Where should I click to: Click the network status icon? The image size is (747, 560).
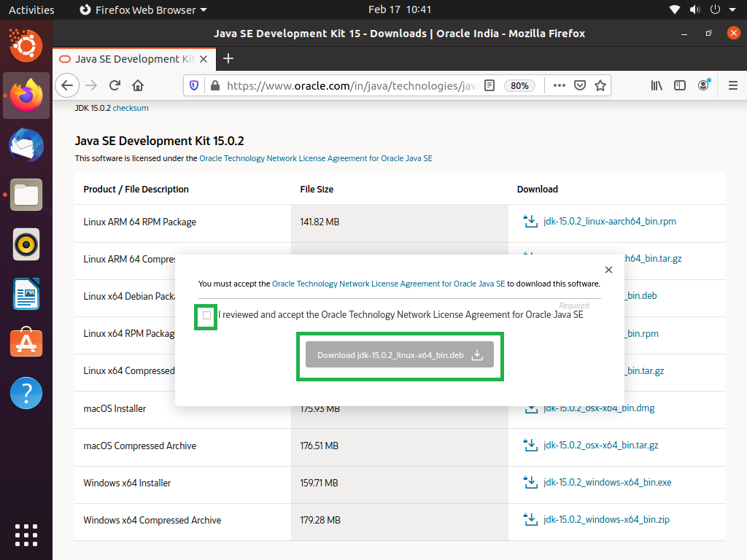(x=675, y=9)
